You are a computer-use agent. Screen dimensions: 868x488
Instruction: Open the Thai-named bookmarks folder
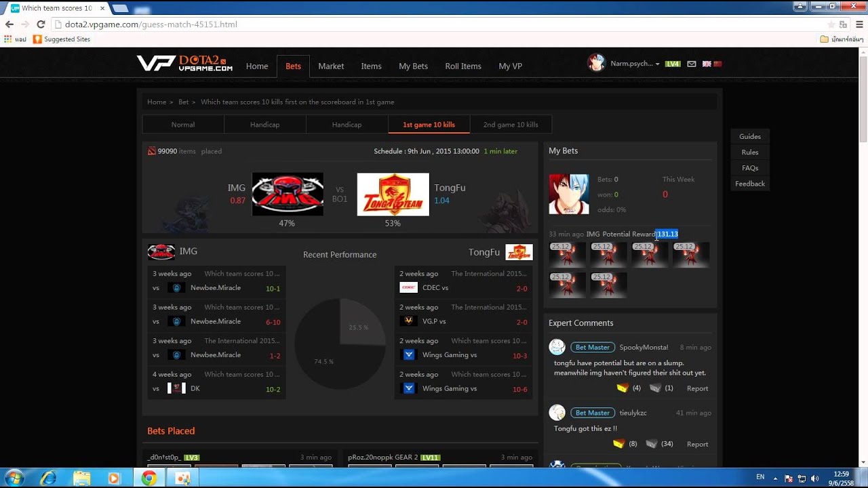(842, 39)
